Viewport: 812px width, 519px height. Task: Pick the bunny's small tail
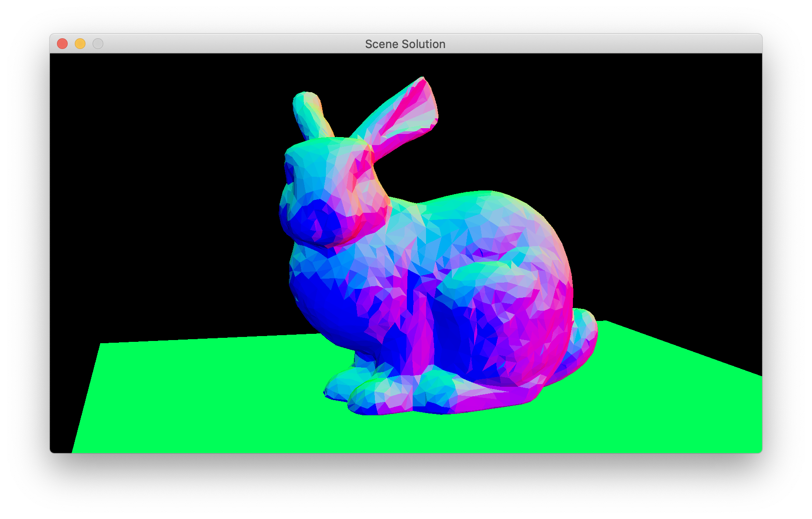[x=583, y=332]
